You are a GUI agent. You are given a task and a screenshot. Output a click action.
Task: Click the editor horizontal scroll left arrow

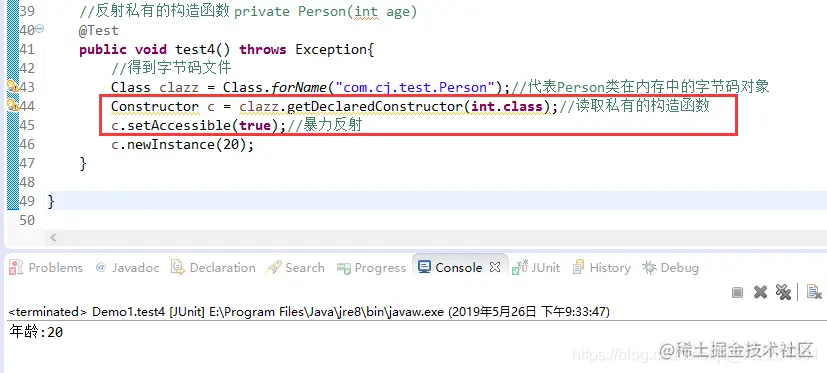point(53,238)
